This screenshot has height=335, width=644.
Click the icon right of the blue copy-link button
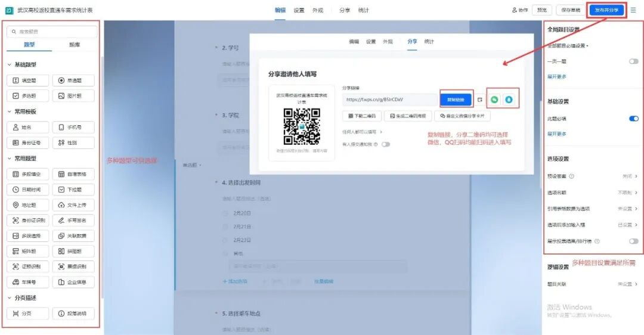click(x=479, y=100)
